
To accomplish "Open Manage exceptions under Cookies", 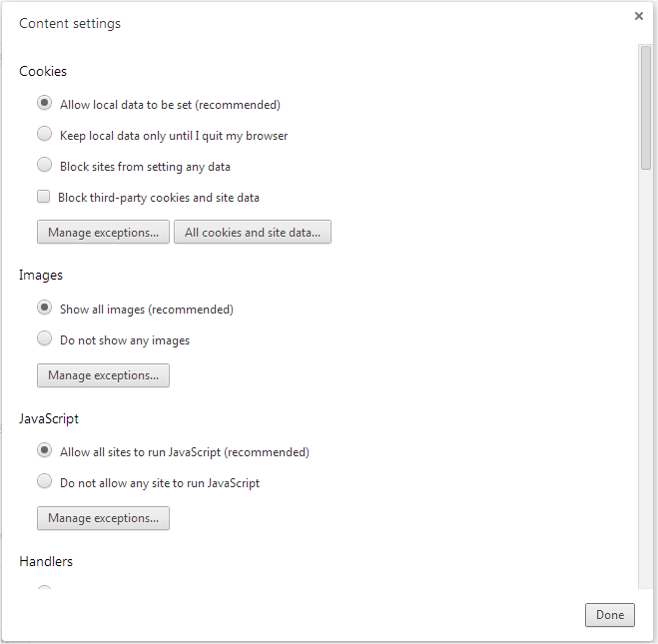I will 103,232.
